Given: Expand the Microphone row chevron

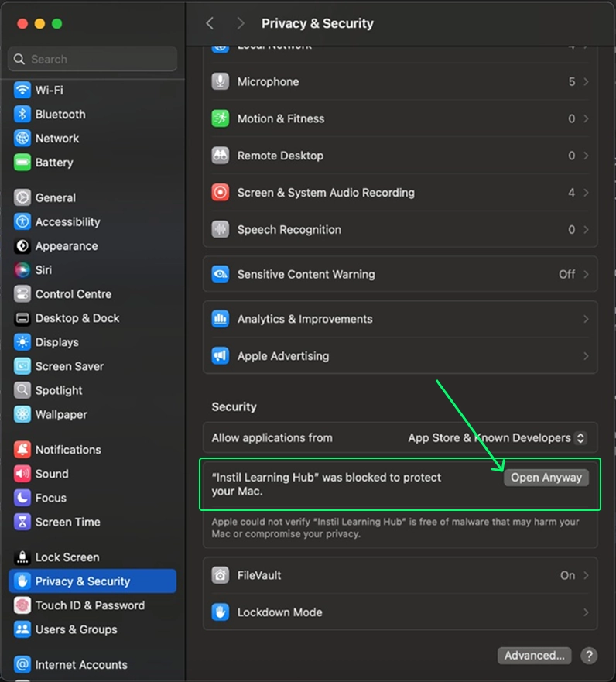Looking at the screenshot, I should [586, 82].
